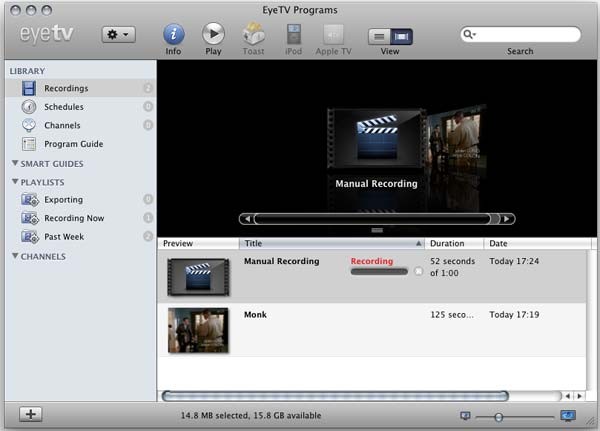
Task: Click the '125 seco...' duration cell
Action: click(x=452, y=315)
